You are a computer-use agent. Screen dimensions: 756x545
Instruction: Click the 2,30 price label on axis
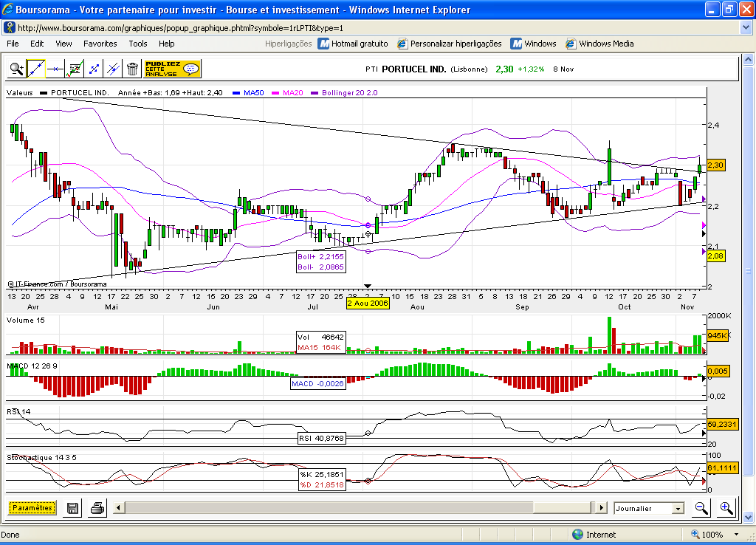click(716, 165)
